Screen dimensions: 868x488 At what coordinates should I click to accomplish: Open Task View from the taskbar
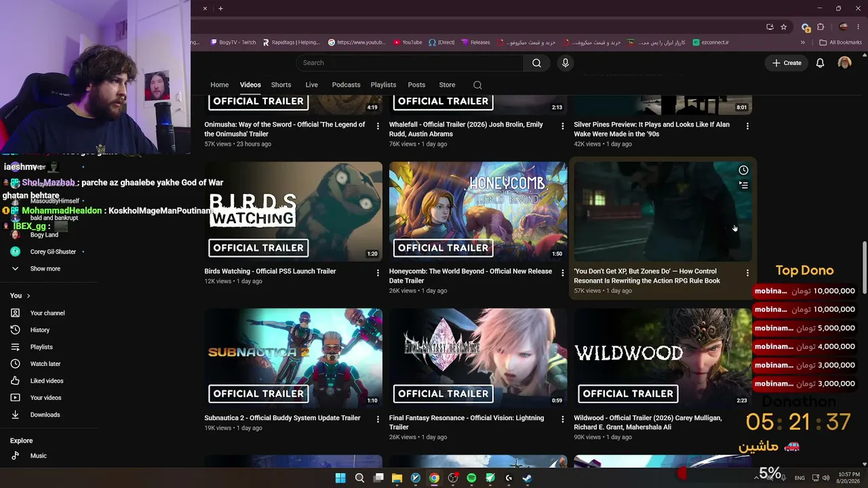pyautogui.click(x=378, y=478)
